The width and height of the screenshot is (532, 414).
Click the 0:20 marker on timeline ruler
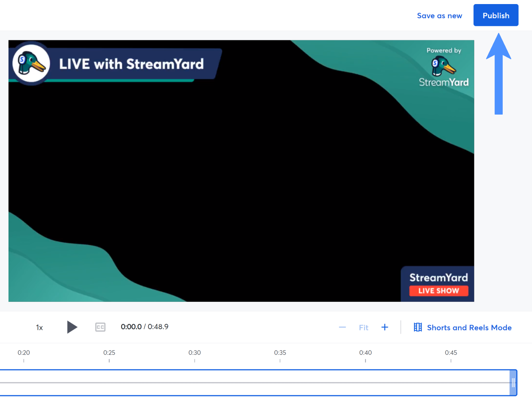pyautogui.click(x=24, y=353)
